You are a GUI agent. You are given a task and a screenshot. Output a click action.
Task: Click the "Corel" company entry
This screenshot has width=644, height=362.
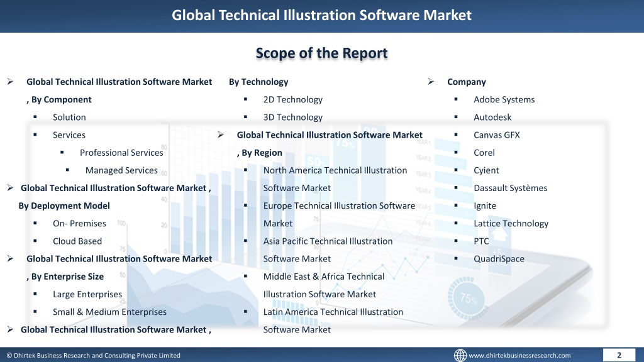point(484,153)
